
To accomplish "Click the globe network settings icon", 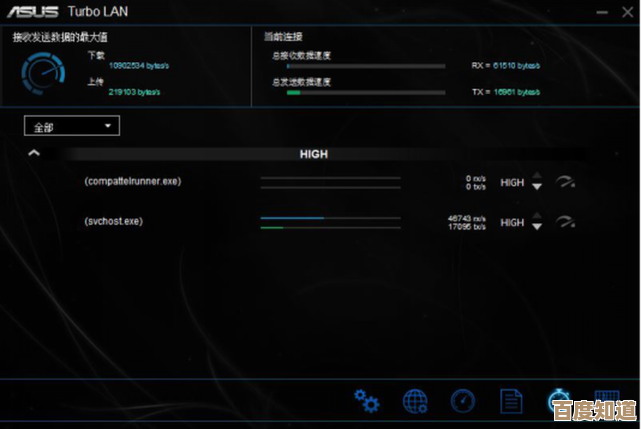I will [415, 402].
